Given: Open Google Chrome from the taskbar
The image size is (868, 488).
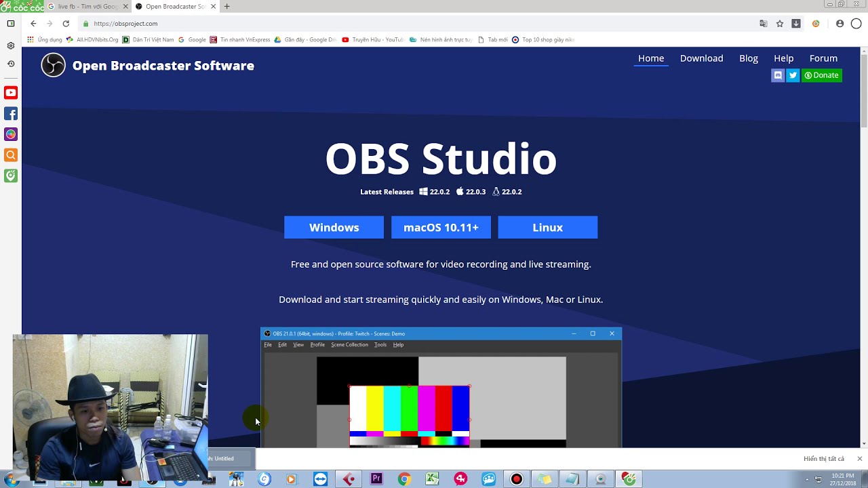Looking at the screenshot, I should [x=404, y=479].
